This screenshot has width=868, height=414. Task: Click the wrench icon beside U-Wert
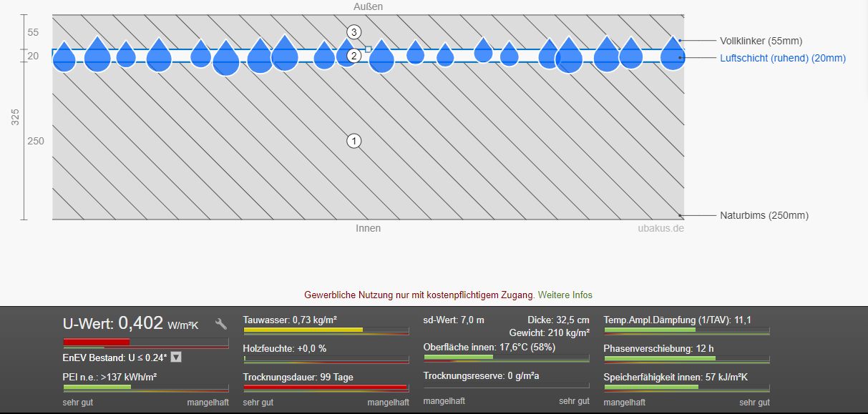tap(221, 324)
